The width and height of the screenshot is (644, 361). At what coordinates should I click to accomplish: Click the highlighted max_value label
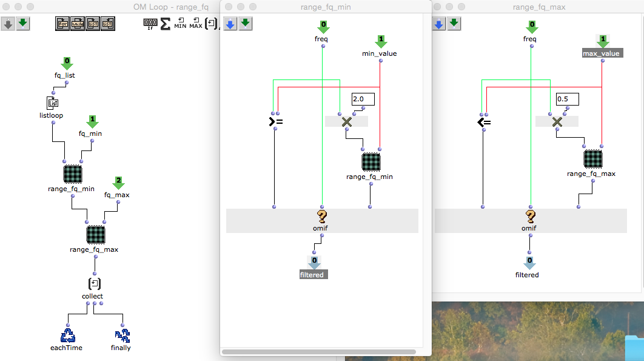(x=603, y=53)
